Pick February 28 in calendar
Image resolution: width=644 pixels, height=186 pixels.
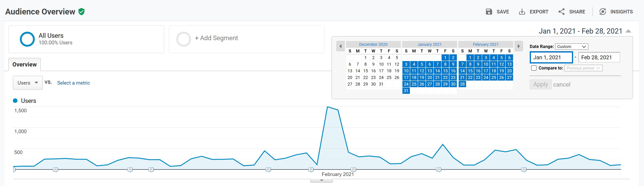pos(462,84)
